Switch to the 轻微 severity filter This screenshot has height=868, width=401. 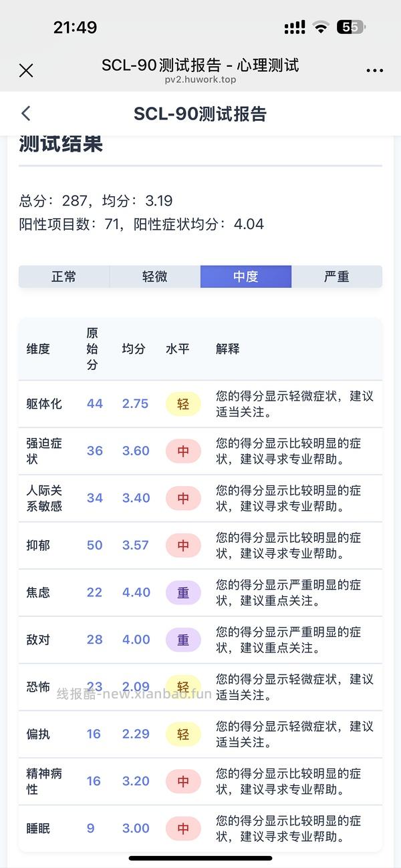click(155, 276)
